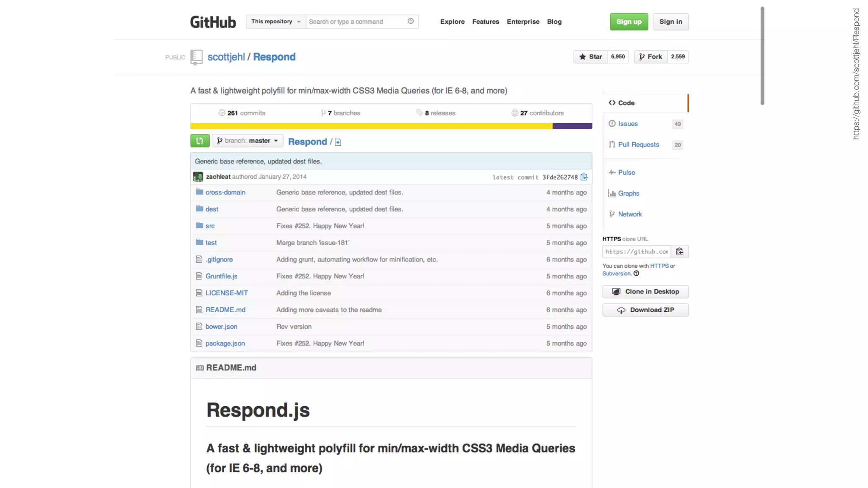The width and height of the screenshot is (868, 488).
Task: Click the green compare and review button
Action: click(x=200, y=141)
